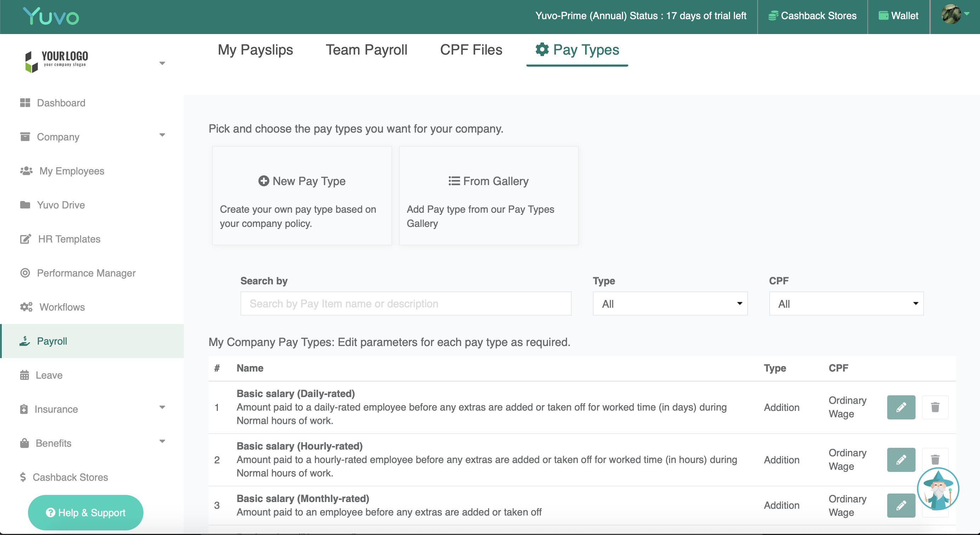This screenshot has height=535, width=980.
Task: Select the Payroll section
Action: pos(52,341)
